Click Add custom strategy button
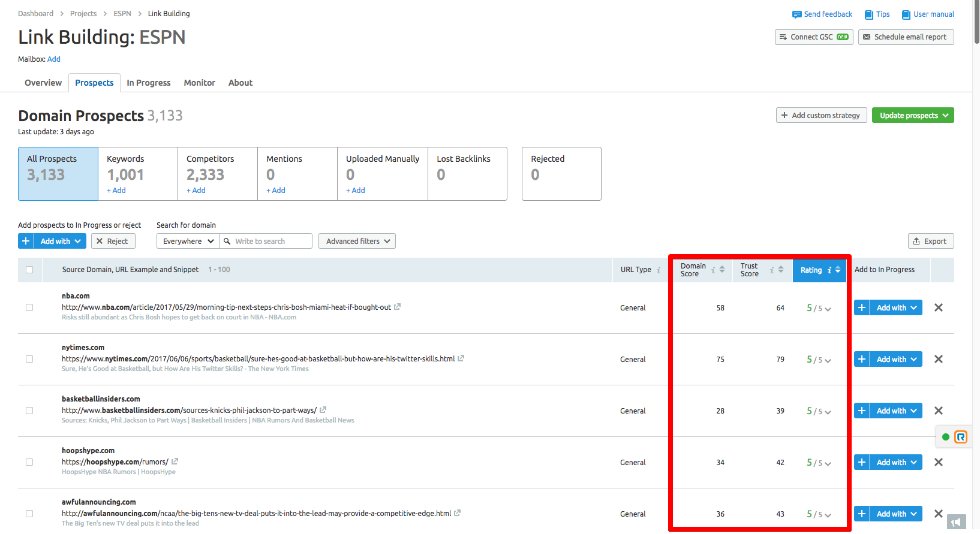Screen dimensions: 980x534 pyautogui.click(x=821, y=115)
